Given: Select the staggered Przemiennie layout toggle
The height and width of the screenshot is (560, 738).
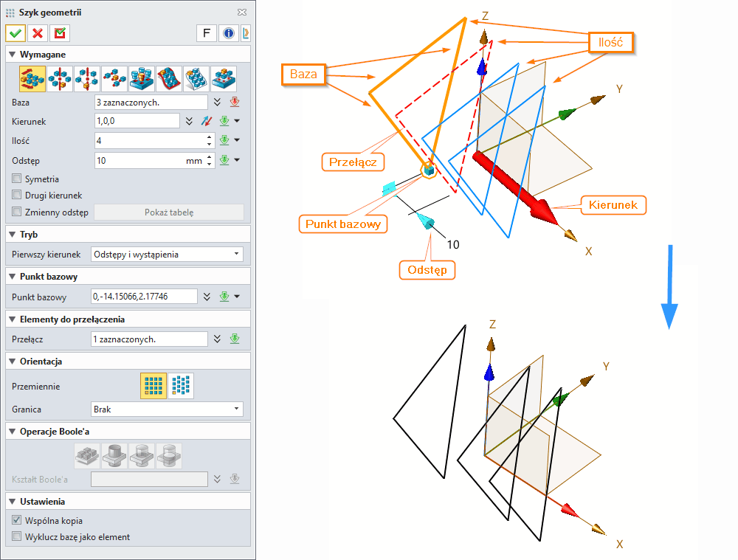Looking at the screenshot, I should [182, 385].
